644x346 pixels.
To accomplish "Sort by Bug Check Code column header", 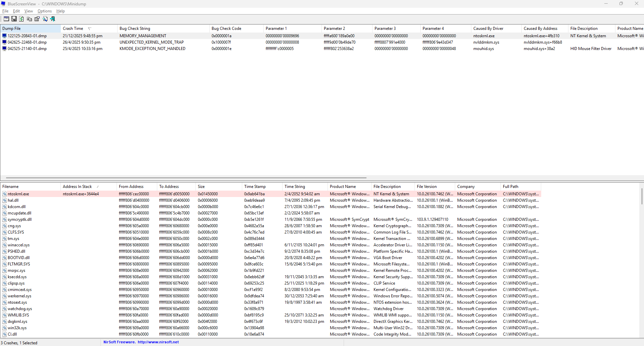I will pyautogui.click(x=237, y=29).
